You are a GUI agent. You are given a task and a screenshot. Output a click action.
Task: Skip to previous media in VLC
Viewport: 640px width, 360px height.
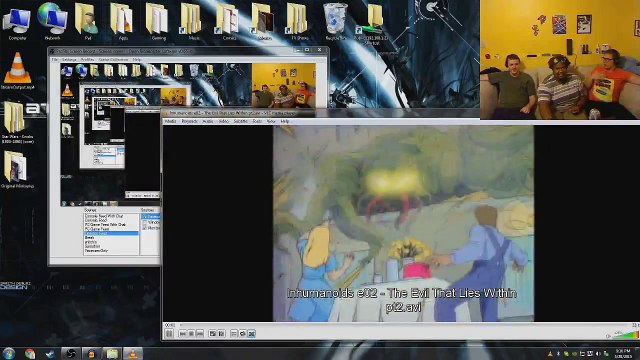pyautogui.click(x=182, y=334)
